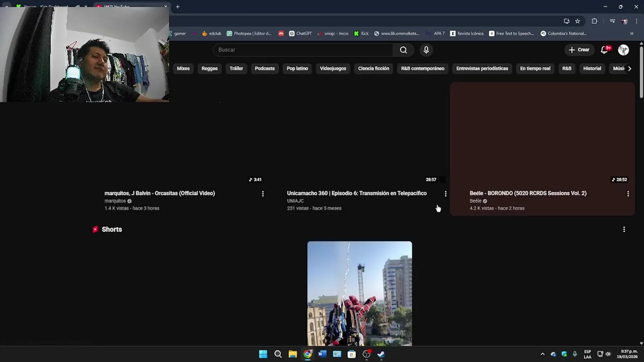Viewport: 644px width, 362px height.
Task: Open the Chrome profile avatar
Action: tap(624, 21)
